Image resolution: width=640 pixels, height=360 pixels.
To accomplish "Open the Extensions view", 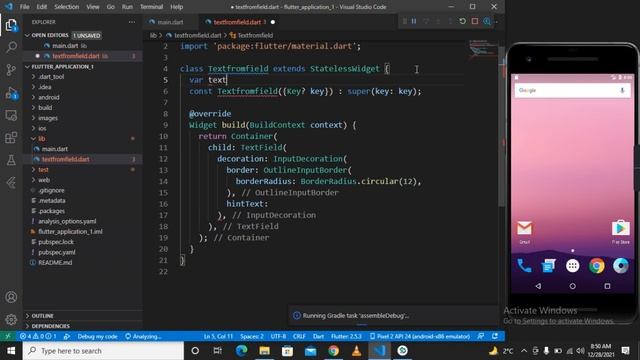I will coord(11,138).
